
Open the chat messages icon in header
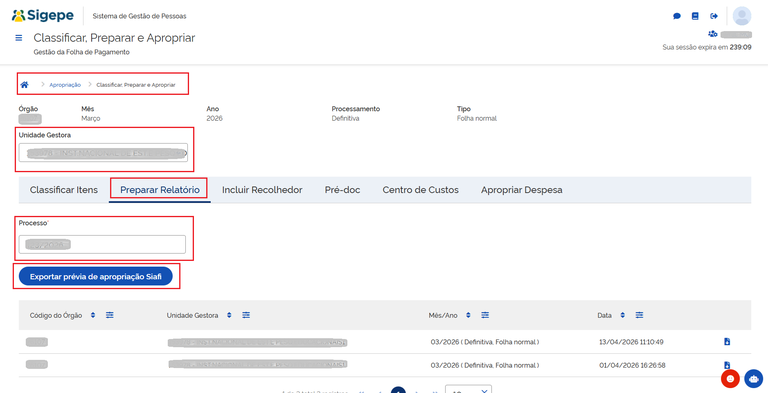pyautogui.click(x=677, y=16)
